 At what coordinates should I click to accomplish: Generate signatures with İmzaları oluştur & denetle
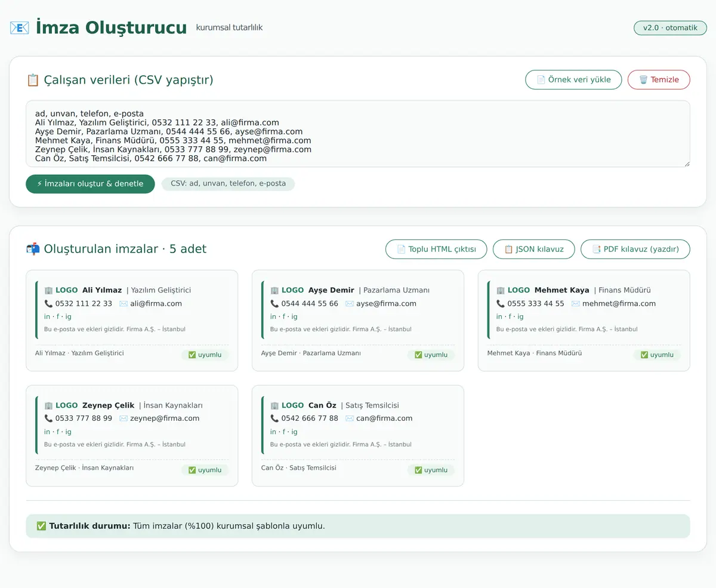[x=90, y=184]
